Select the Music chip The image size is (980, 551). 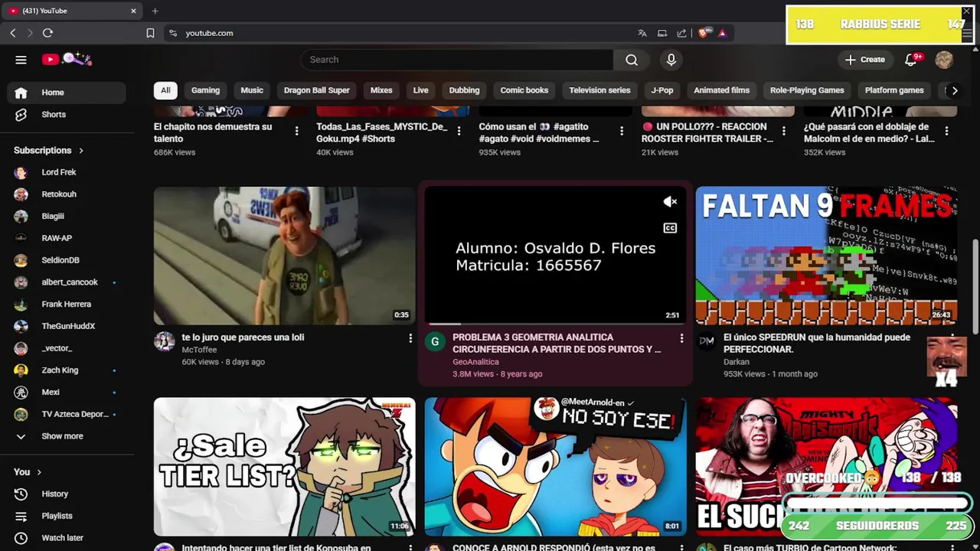coord(252,90)
